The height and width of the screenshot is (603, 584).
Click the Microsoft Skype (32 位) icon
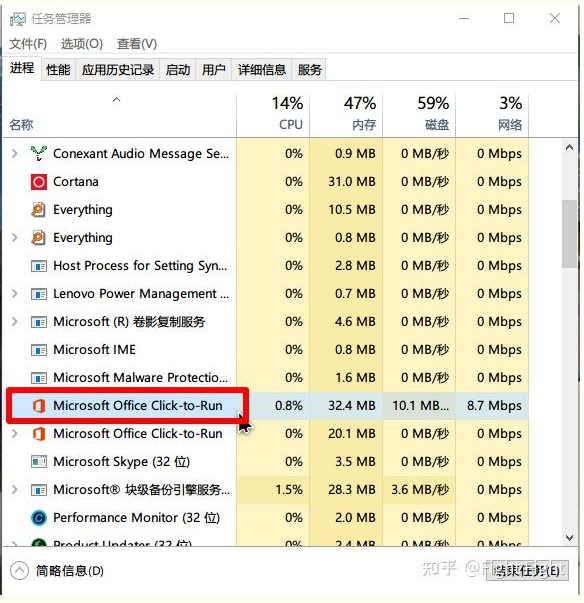coord(39,461)
